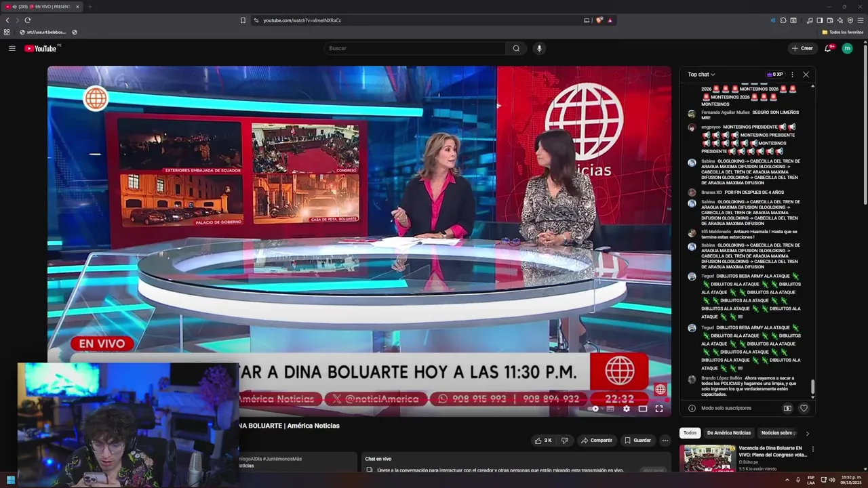Show more filter chips with right arrow

click(x=807, y=433)
